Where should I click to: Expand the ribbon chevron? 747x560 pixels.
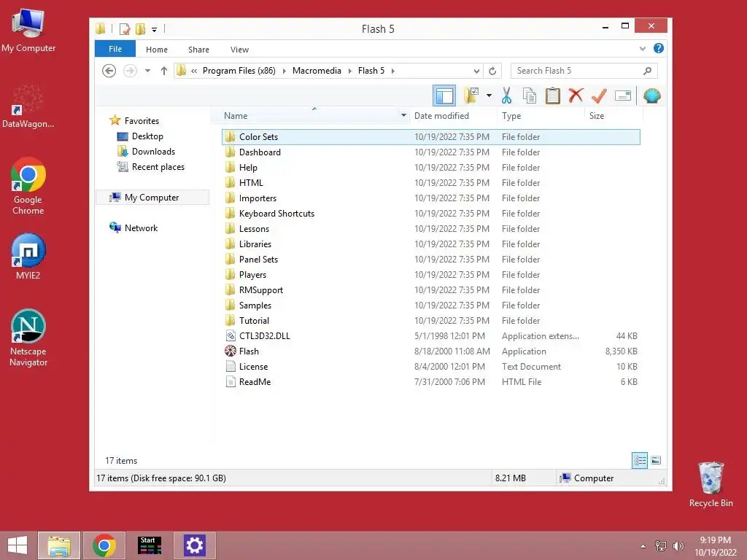pos(643,49)
